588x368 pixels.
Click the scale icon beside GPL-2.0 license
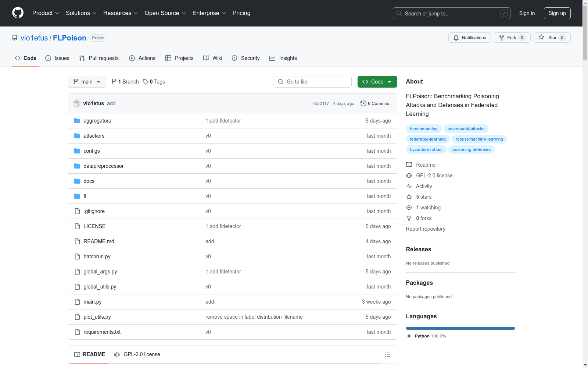click(409, 176)
